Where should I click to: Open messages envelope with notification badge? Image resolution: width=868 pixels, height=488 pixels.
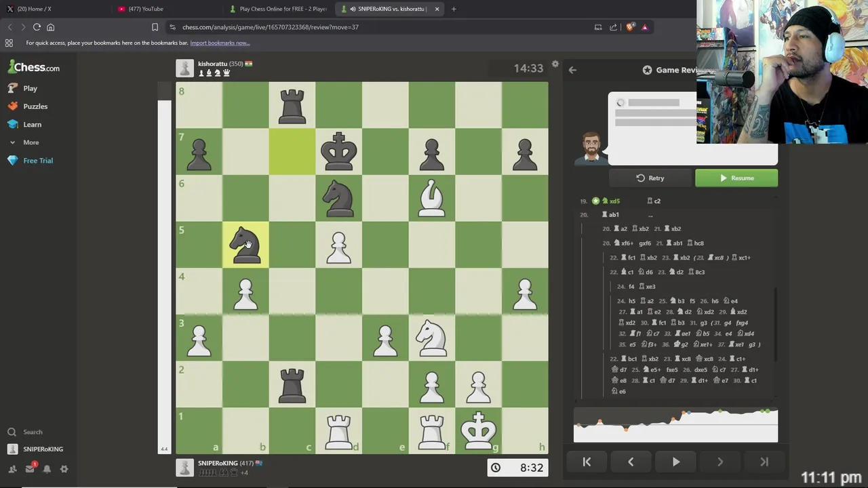(x=30, y=469)
